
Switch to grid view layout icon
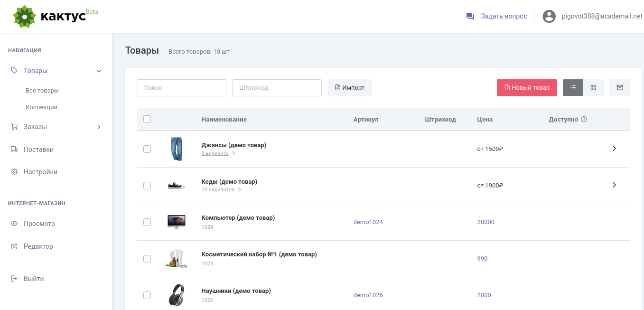(593, 88)
